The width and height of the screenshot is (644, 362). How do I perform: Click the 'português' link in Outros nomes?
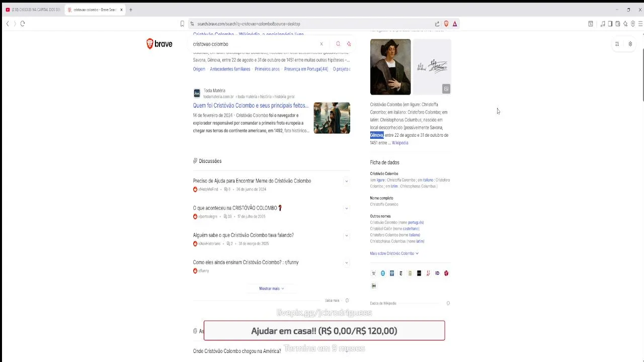point(416,222)
